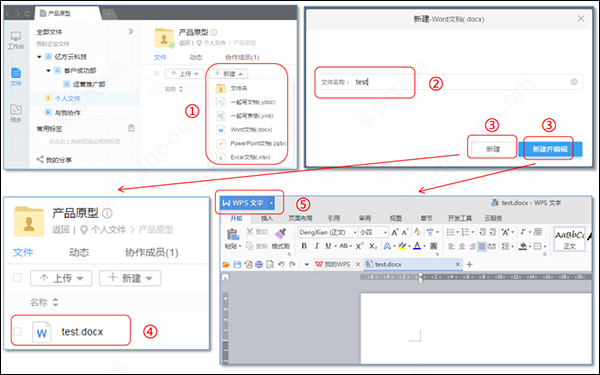
Task: Click the Align left icon in WPS
Action: point(452,246)
